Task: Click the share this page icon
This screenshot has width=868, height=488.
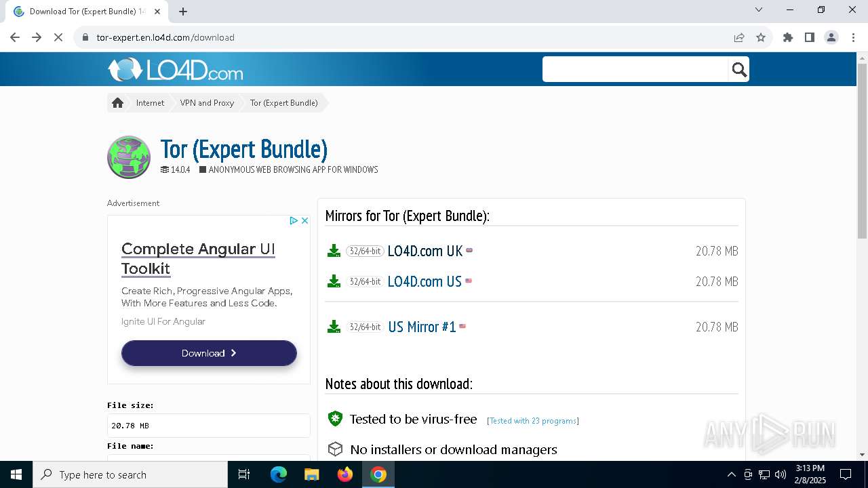Action: 739,37
